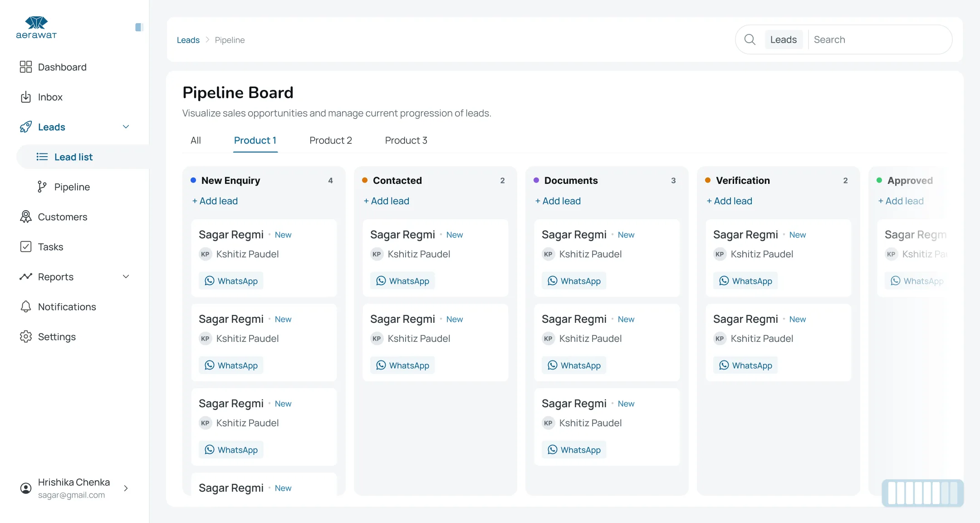Viewport: 980px width, 523px height.
Task: Add lead in Documents column
Action: [558, 201]
